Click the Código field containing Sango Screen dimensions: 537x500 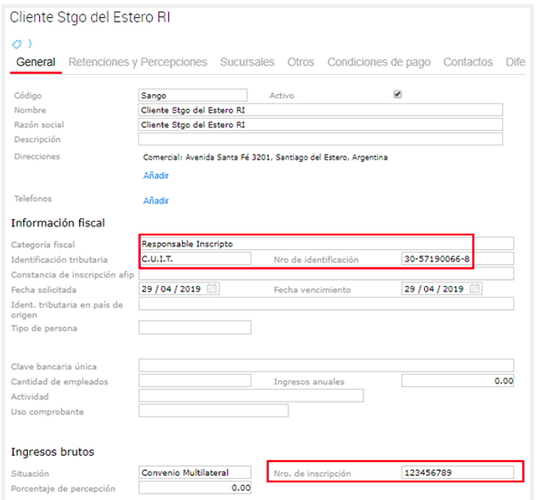(x=193, y=95)
